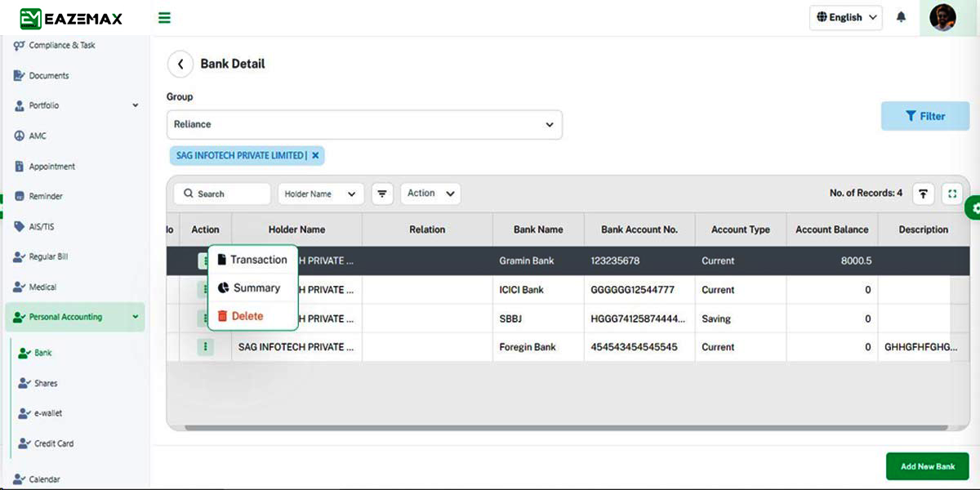
Task: Choose Transaction from the context menu
Action: tap(253, 260)
